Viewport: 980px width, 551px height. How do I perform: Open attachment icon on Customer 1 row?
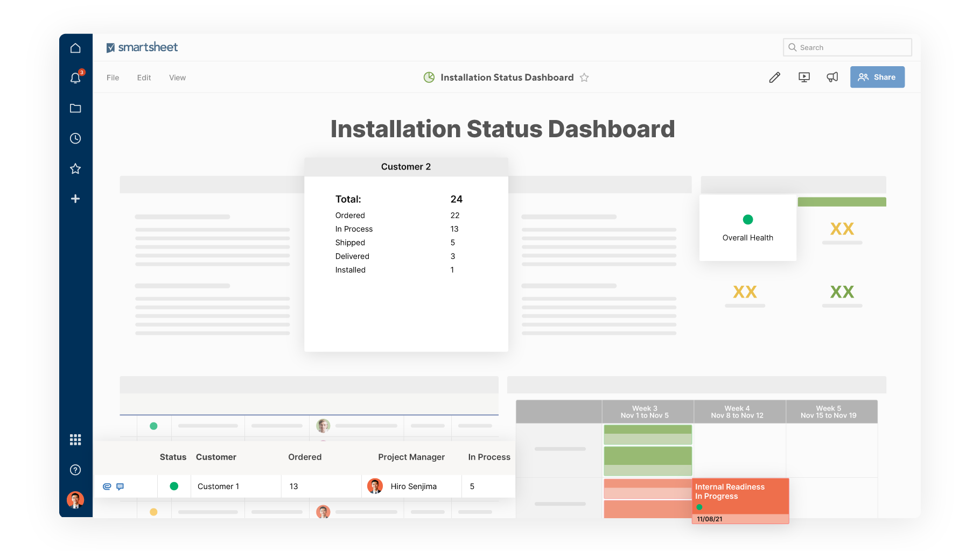[107, 486]
